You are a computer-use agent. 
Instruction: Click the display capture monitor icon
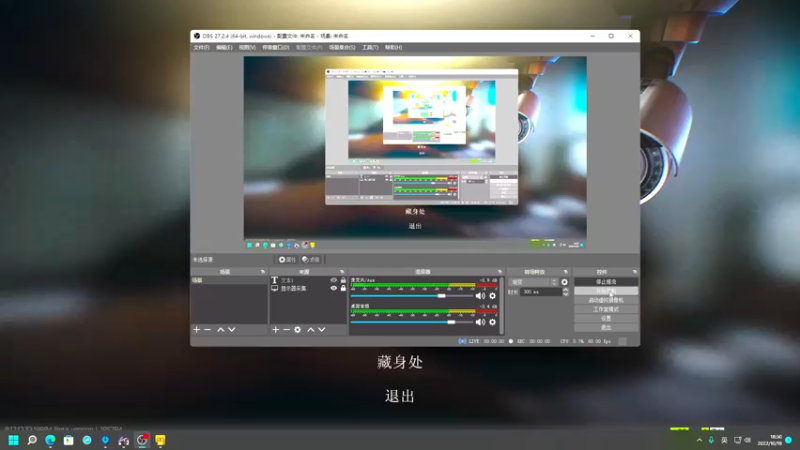pos(274,288)
